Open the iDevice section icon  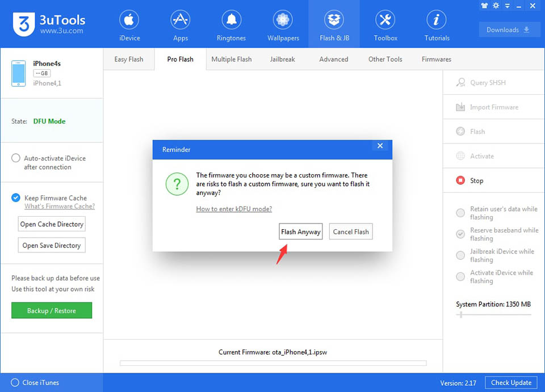[x=129, y=20]
